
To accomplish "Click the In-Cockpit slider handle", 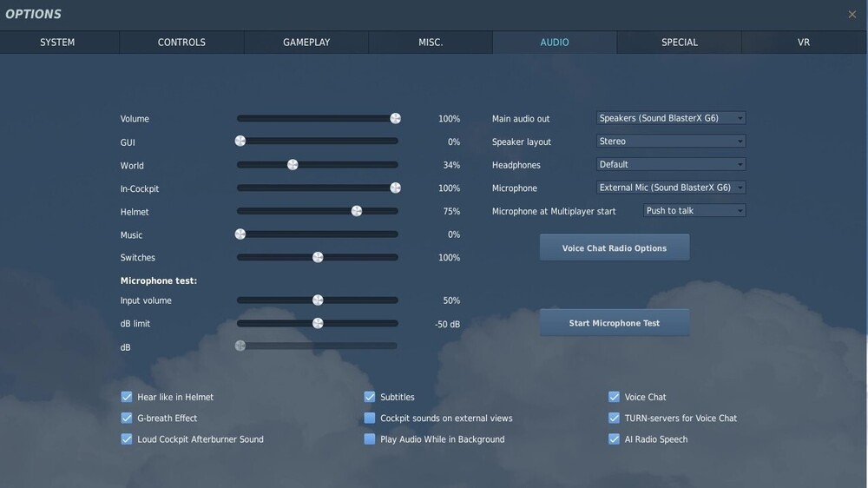I will click(395, 188).
